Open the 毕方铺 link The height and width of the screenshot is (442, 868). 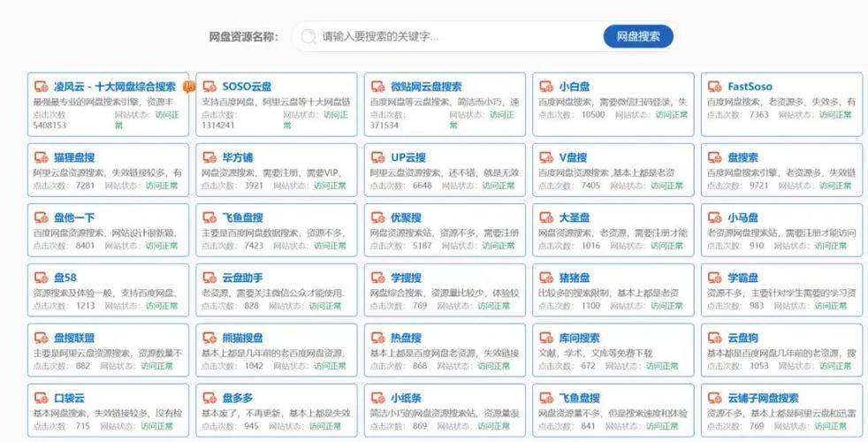coord(238,158)
